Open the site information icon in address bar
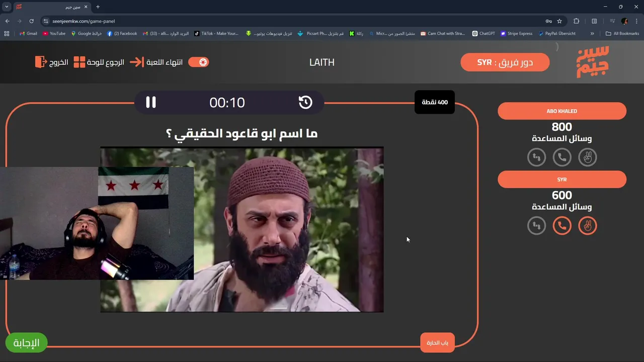 pyautogui.click(x=46, y=21)
